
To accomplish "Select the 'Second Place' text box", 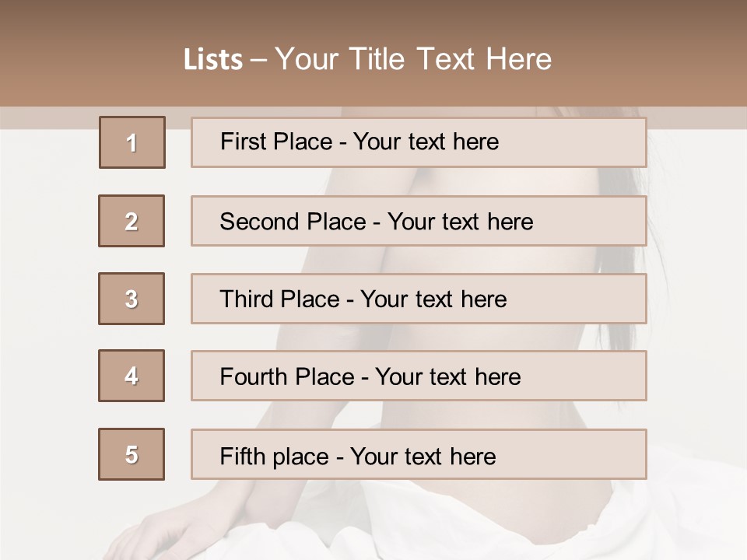I will [x=419, y=221].
